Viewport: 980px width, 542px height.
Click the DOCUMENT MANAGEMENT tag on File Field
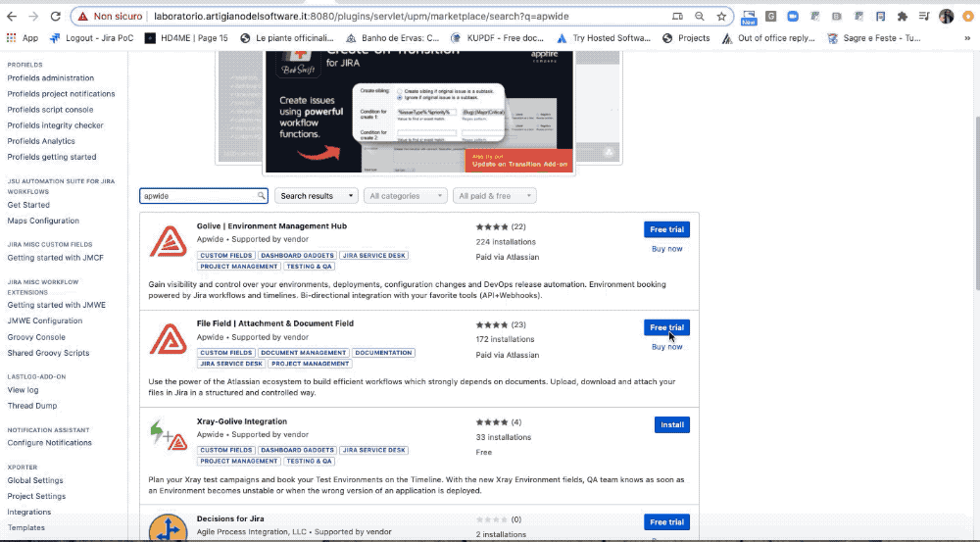pos(303,353)
